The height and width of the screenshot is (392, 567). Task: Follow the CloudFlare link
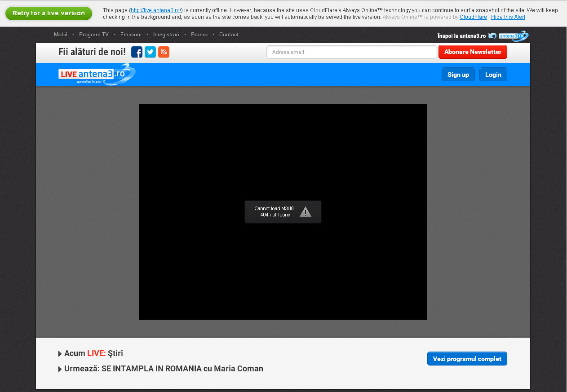(473, 17)
